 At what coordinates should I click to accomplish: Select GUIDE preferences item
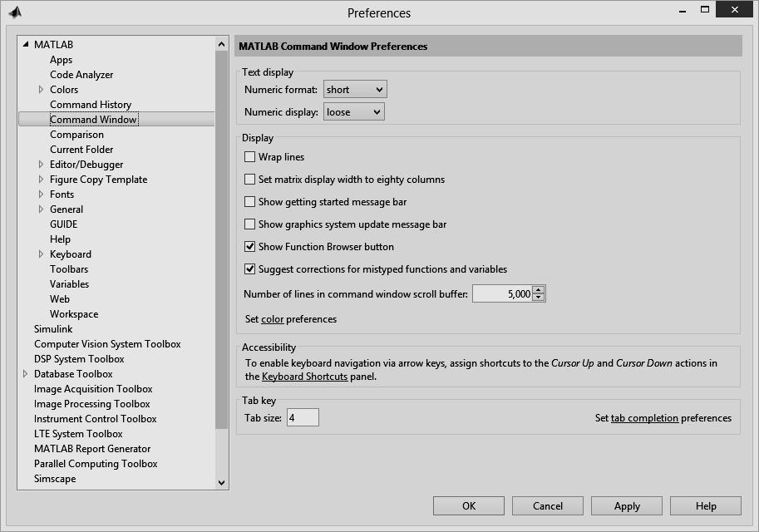[63, 224]
